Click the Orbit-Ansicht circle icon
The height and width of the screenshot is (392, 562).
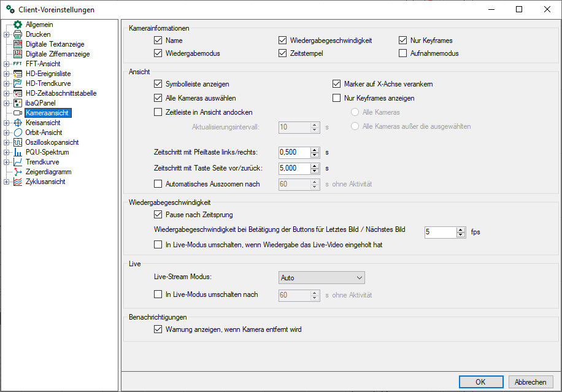pos(17,133)
